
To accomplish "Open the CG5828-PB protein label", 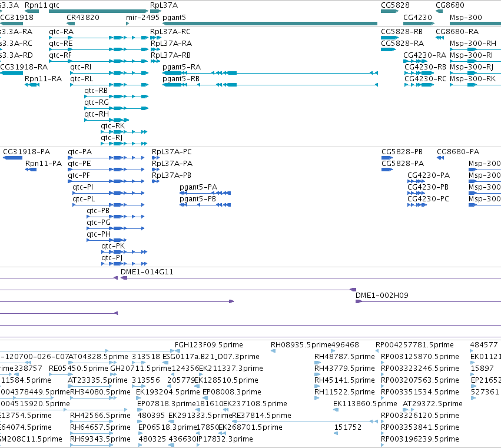I will click(402, 152).
